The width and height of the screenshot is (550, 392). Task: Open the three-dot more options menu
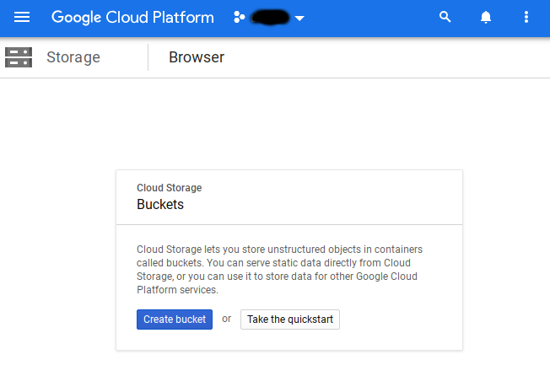click(x=526, y=17)
